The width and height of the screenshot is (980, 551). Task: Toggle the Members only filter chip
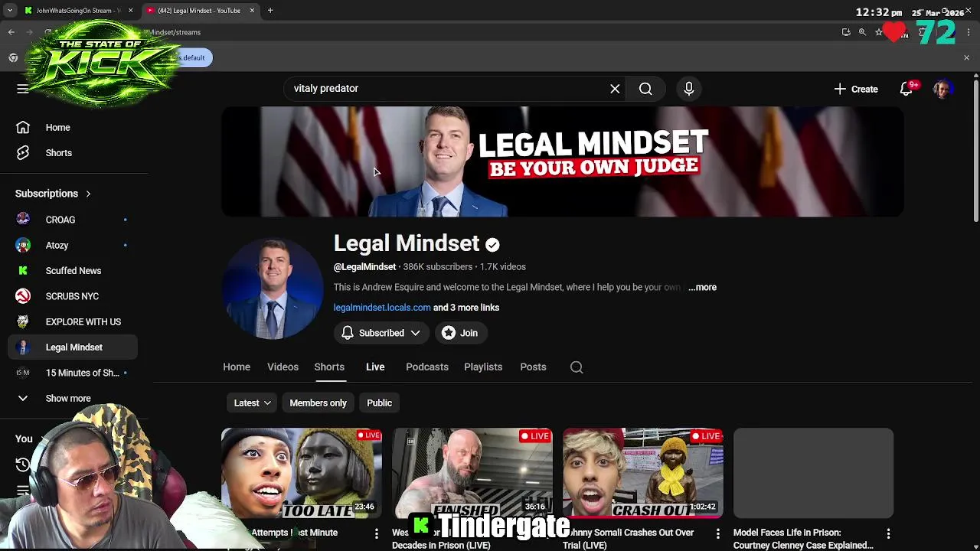[318, 403]
